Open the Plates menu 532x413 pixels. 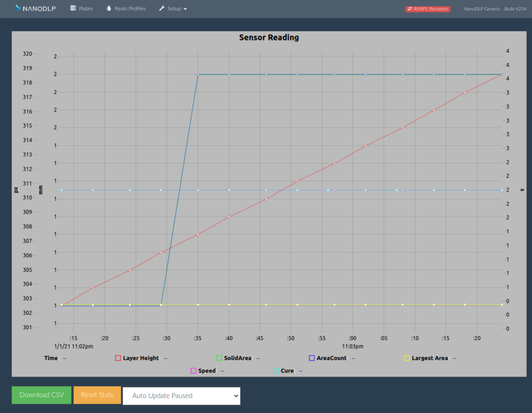coord(81,8)
